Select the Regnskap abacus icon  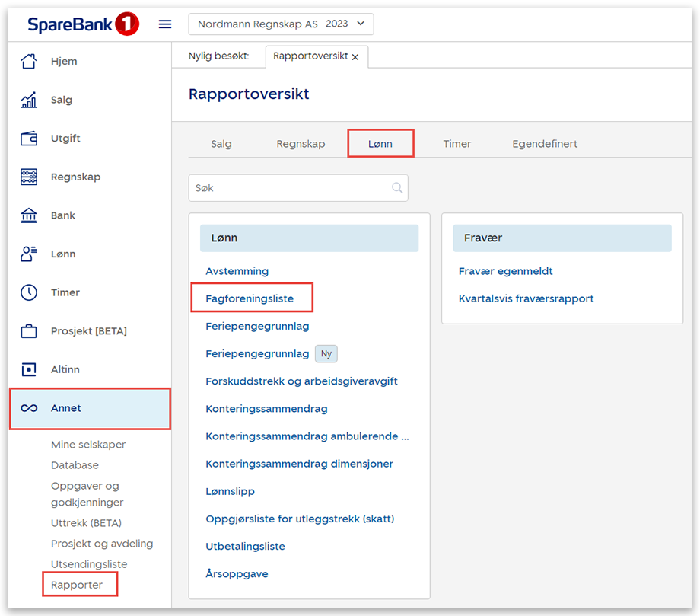(x=29, y=177)
